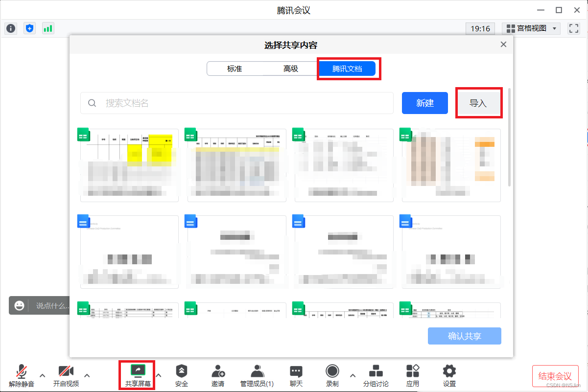Screen dimensions: 588x392
Task: Unmute microphone via 解除静音
Action: 22,376
